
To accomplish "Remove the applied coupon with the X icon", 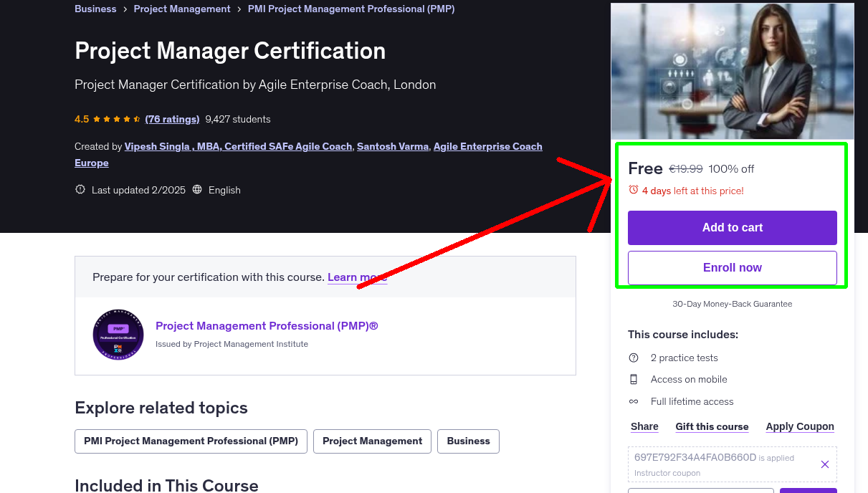I will click(824, 464).
